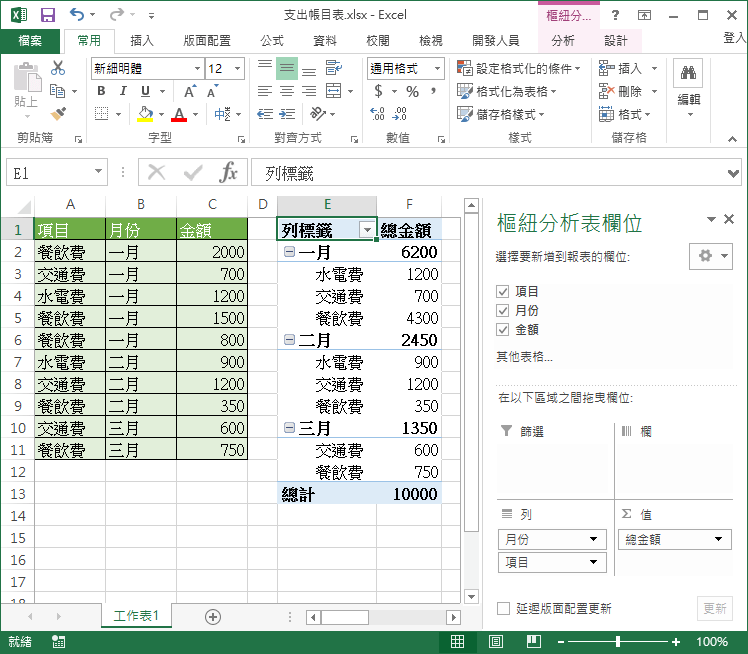The width and height of the screenshot is (748, 654).
Task: Open the 檔案 file tab
Action: 30,41
